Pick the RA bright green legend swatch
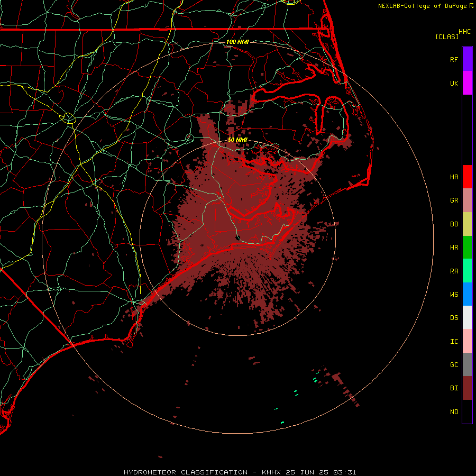The image size is (476, 476). (467, 271)
